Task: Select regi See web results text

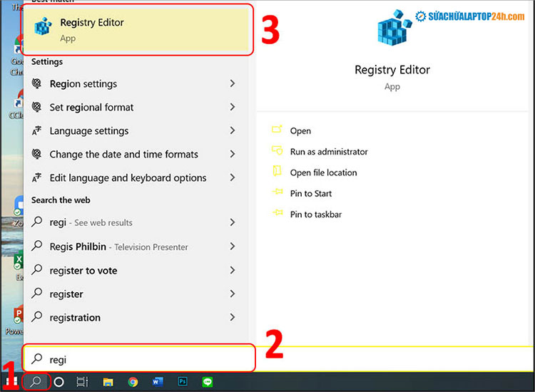Action: click(91, 222)
